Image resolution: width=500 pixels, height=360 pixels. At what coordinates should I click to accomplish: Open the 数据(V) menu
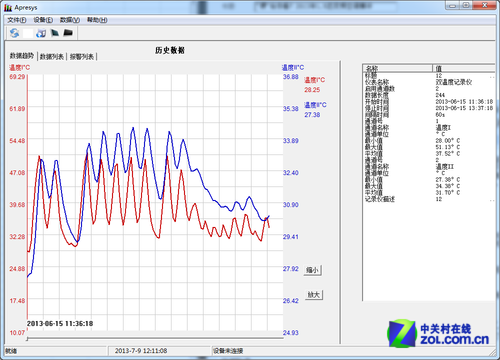(70, 20)
